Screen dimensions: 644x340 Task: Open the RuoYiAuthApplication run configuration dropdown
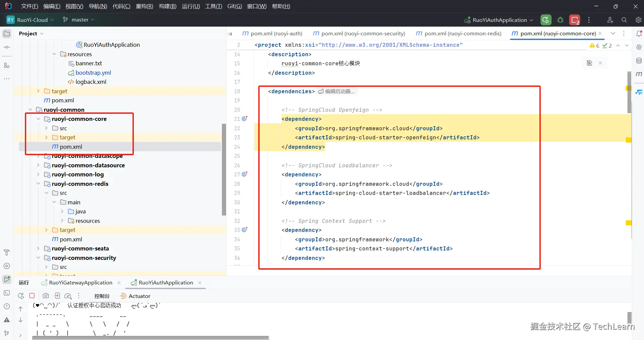[x=498, y=20]
